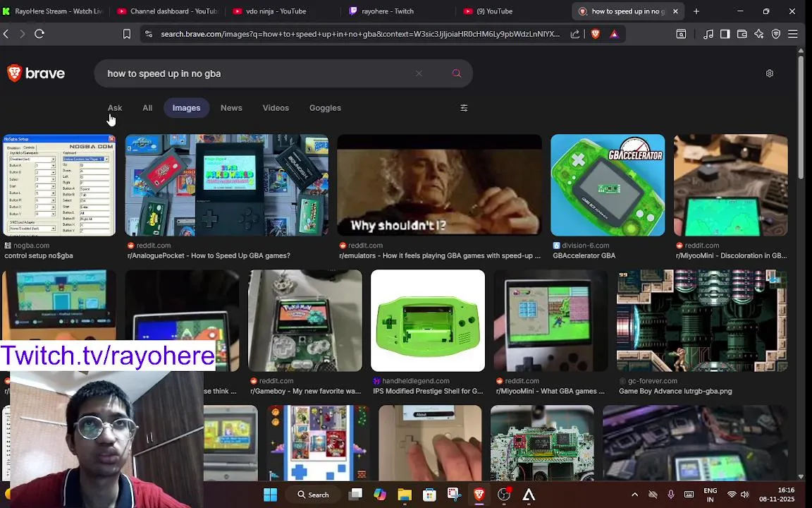812x508 pixels.
Task: Open the Goggles tab
Action: point(325,108)
